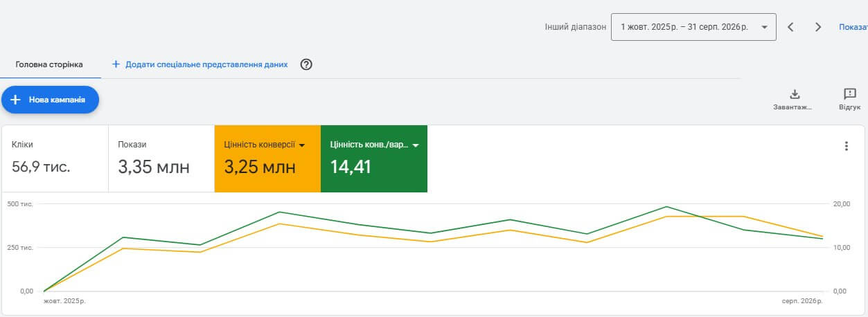Click the 56,9 тис. value
This screenshot has width=868, height=317.
click(x=41, y=167)
